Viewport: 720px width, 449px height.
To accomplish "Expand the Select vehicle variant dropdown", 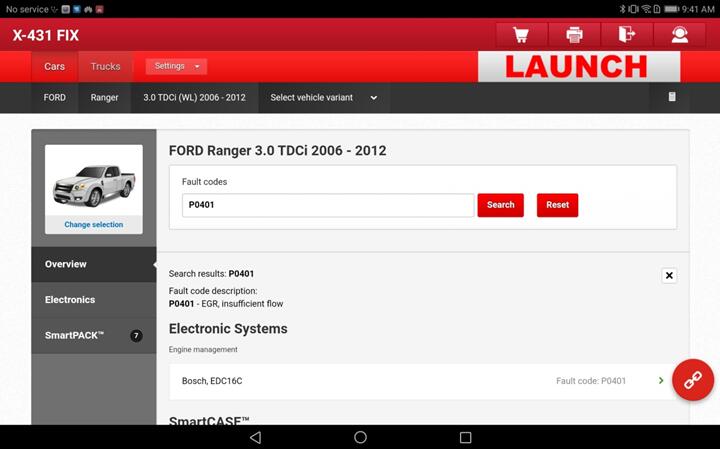I will (324, 98).
